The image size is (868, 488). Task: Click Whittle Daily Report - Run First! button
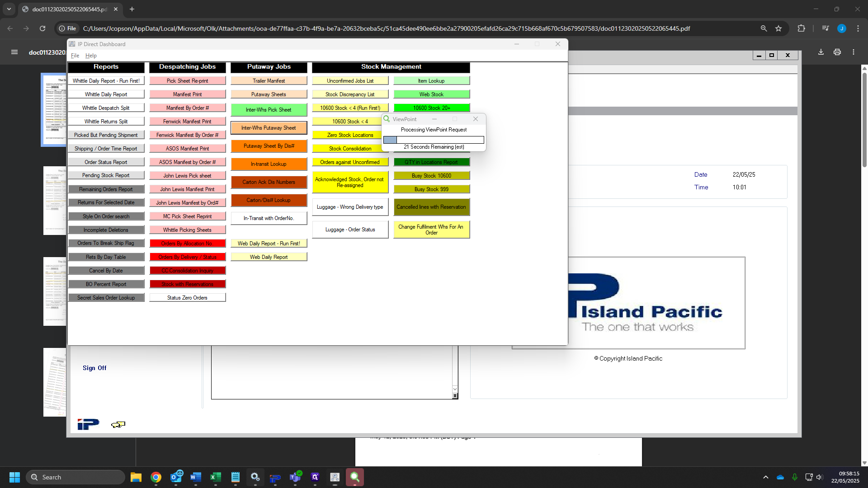106,81
